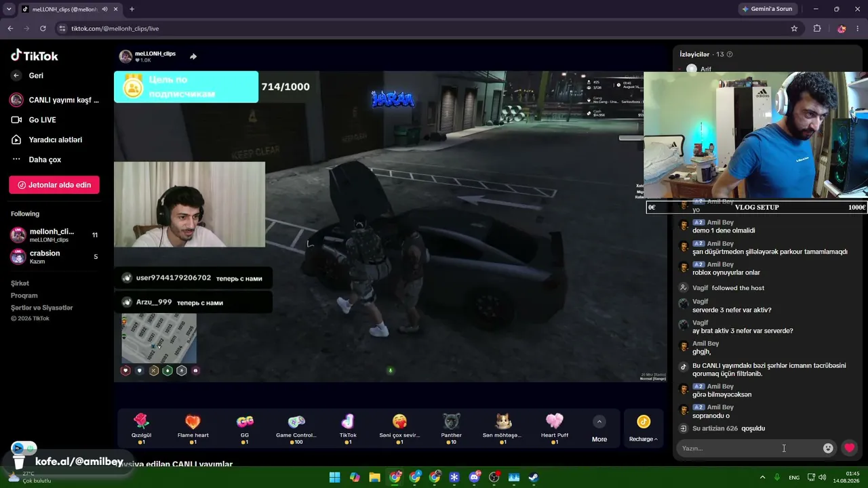Viewport: 868px width, 488px height.
Task: Bookmark this page with the star icon
Action: (794, 28)
